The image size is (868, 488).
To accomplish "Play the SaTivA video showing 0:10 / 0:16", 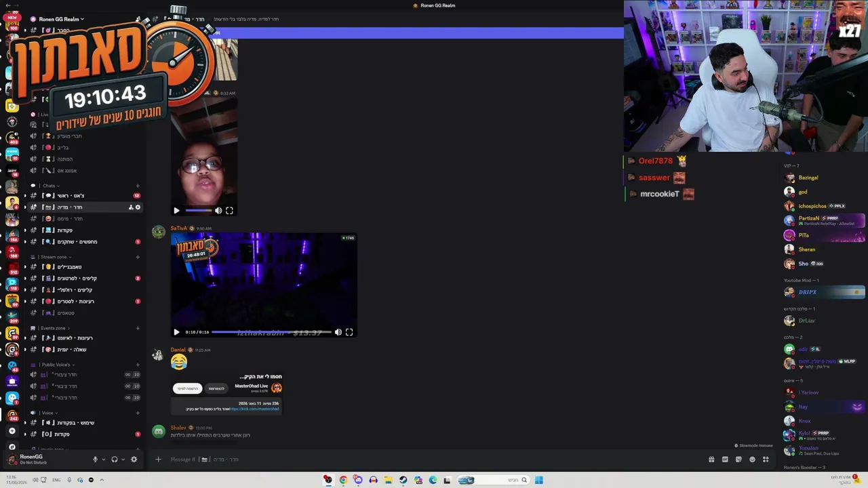I will 176,332.
